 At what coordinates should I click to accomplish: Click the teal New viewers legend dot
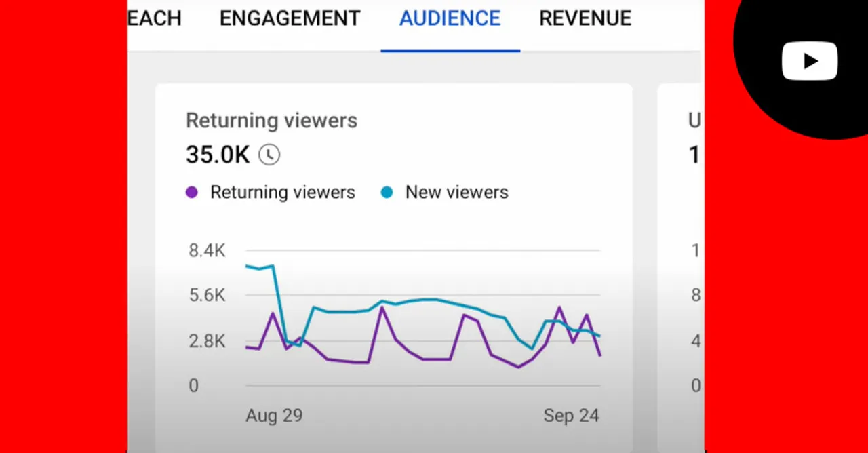coord(387,193)
